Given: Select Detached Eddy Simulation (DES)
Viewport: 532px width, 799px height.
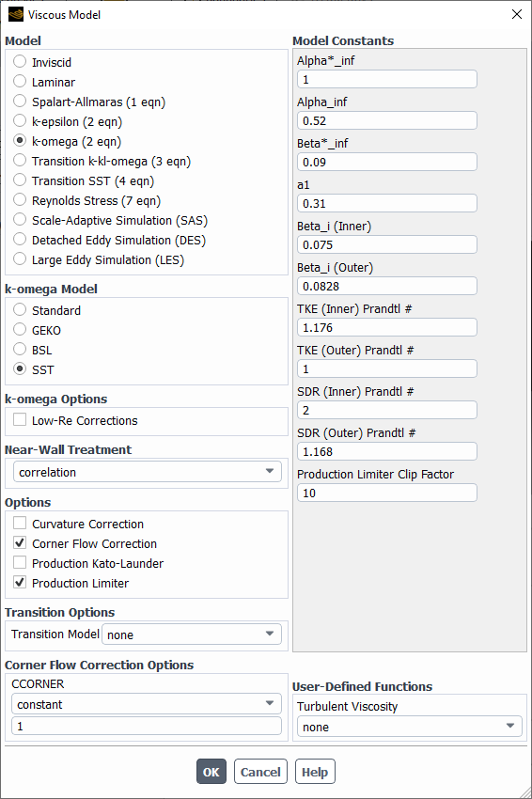Looking at the screenshot, I should click(20, 240).
